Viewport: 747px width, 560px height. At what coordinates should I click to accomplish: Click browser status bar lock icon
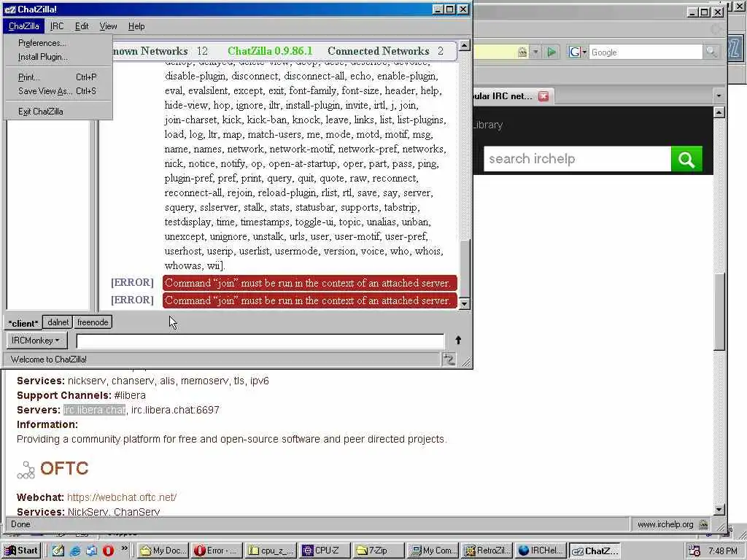tap(703, 524)
